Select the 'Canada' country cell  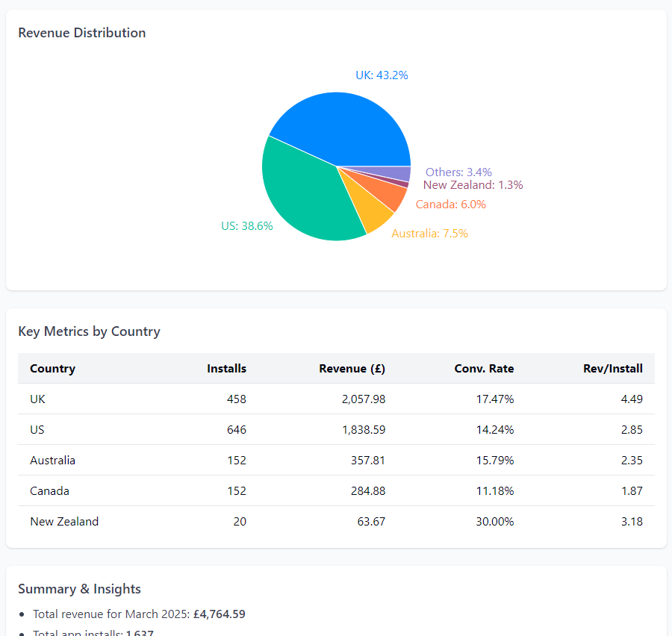(x=50, y=491)
